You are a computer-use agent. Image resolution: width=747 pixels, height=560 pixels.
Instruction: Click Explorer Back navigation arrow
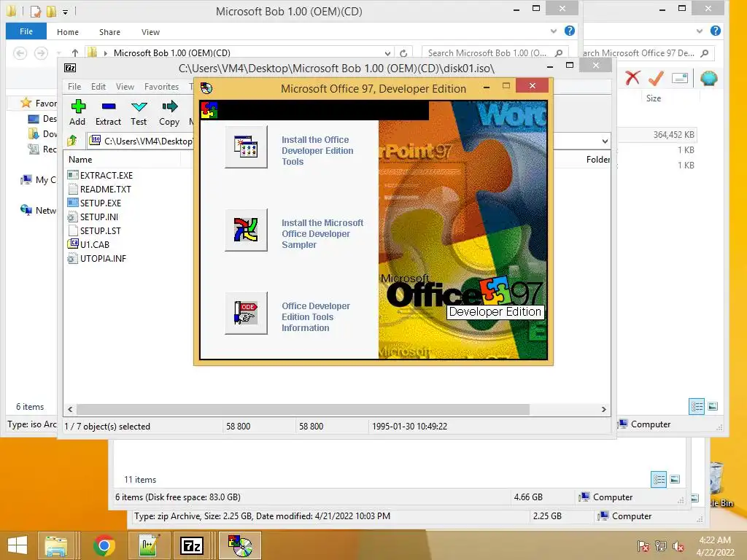[20, 52]
